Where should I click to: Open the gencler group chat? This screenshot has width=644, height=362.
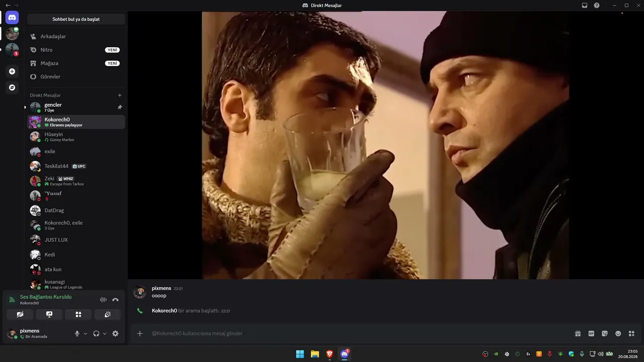(76, 107)
